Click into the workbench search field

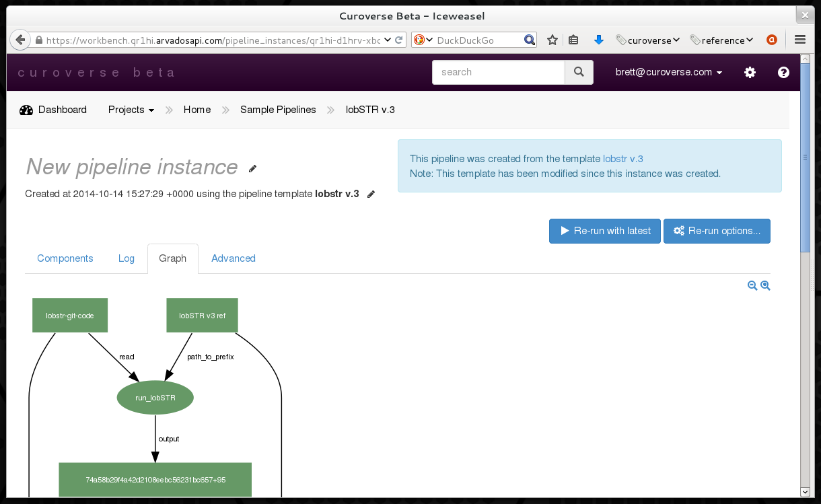(498, 72)
